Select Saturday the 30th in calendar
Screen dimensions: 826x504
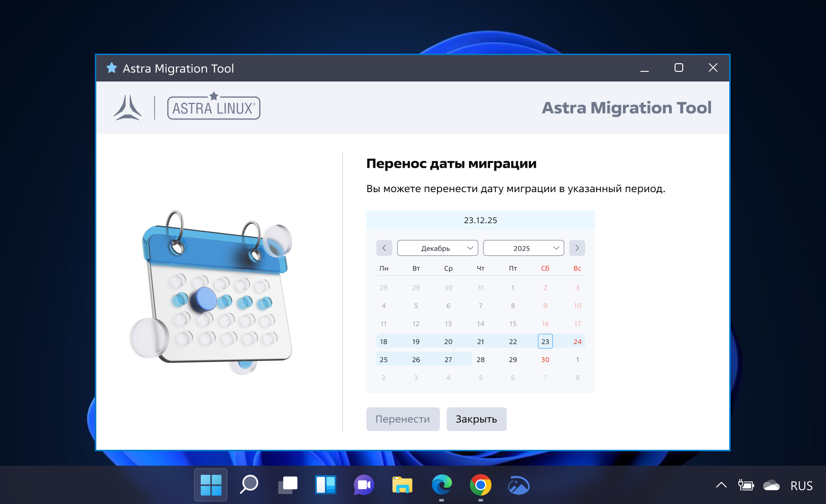[x=545, y=360]
